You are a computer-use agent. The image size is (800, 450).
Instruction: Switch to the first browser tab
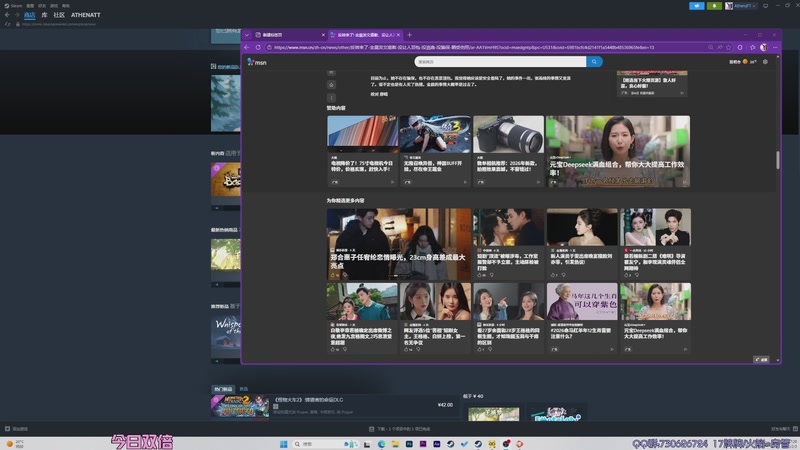tap(290, 35)
